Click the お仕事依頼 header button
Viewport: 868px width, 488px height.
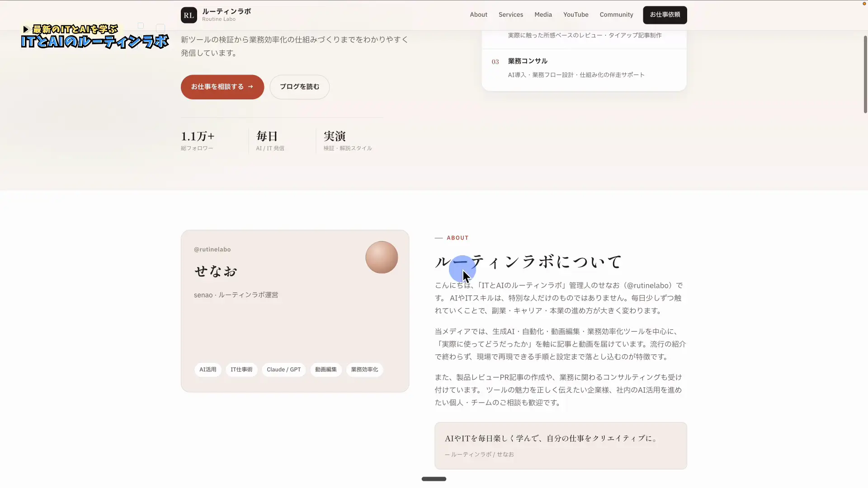pos(665,15)
